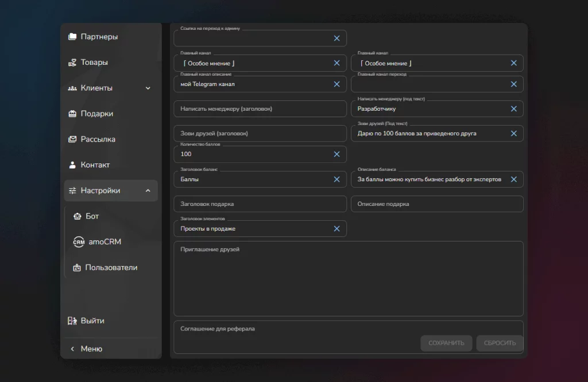Screen dimensions: 588x382
Task: Expand the Клиенты submenu chevron
Action: (x=148, y=88)
